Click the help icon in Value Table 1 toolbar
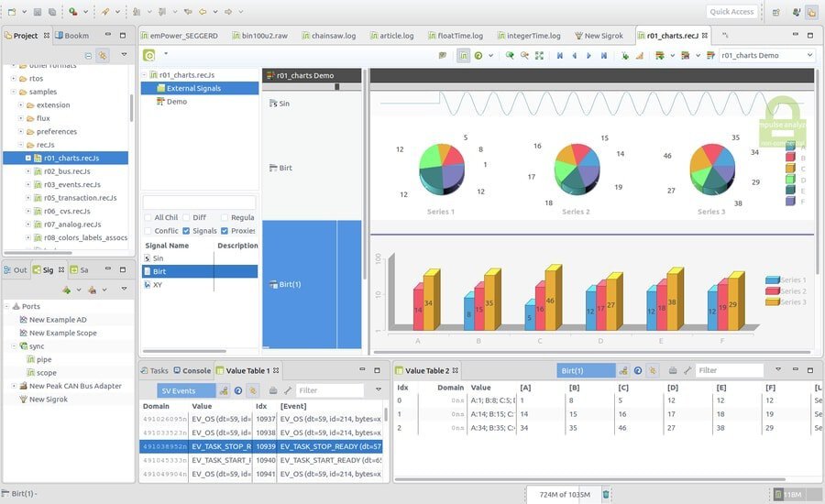This screenshot has height=504, width=825. [x=237, y=390]
